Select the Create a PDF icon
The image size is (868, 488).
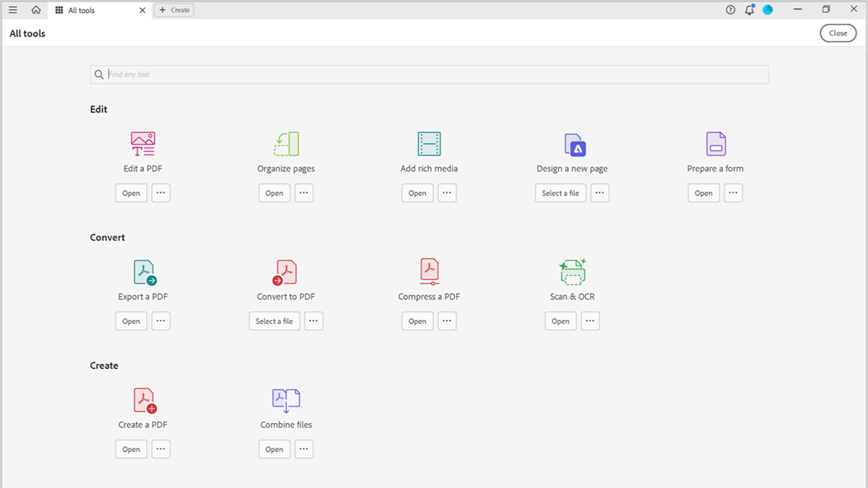(142, 399)
